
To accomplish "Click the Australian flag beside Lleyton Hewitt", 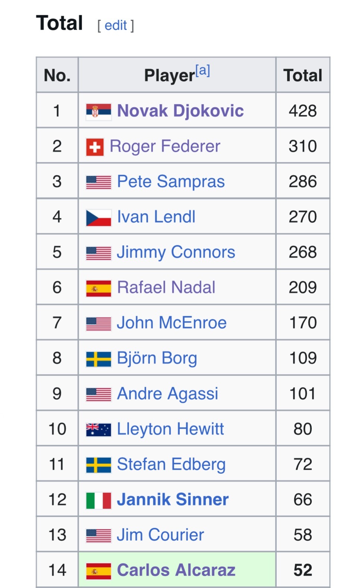I will pyautogui.click(x=98, y=429).
